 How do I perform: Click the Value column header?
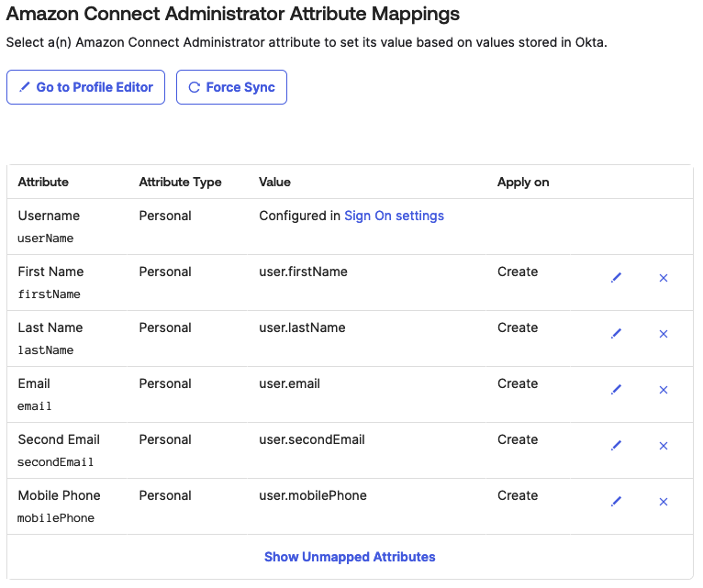[274, 182]
